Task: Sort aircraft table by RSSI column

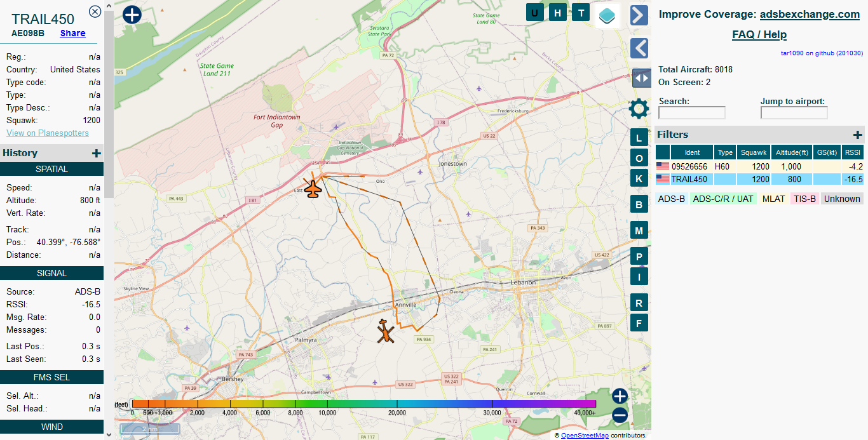Action: (x=853, y=152)
